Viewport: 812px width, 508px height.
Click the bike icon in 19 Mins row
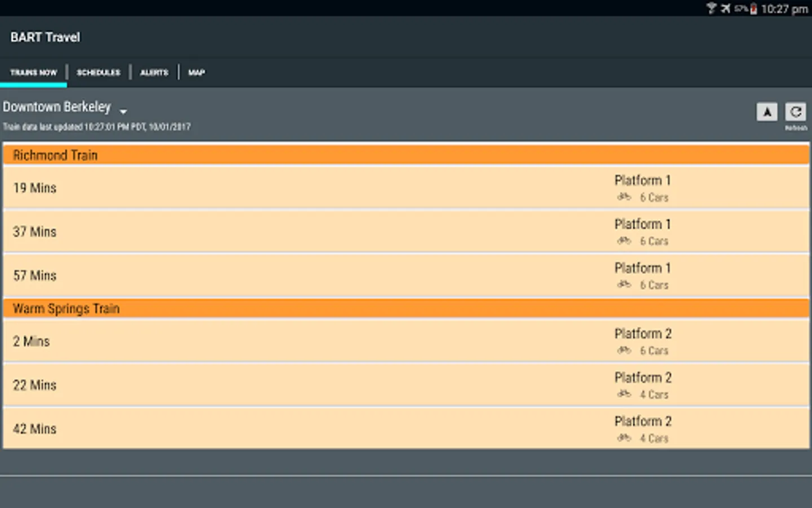(624, 197)
